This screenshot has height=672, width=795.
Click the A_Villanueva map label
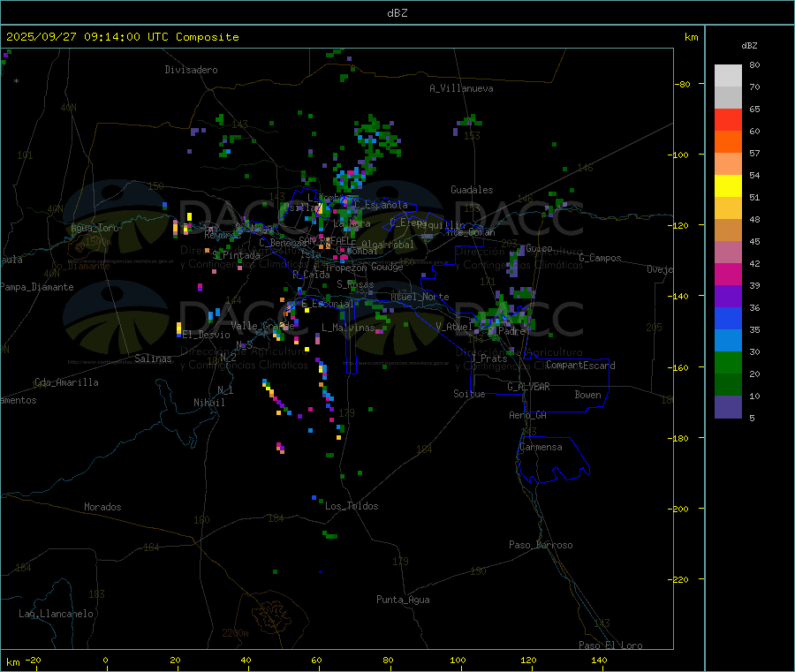coord(461,88)
